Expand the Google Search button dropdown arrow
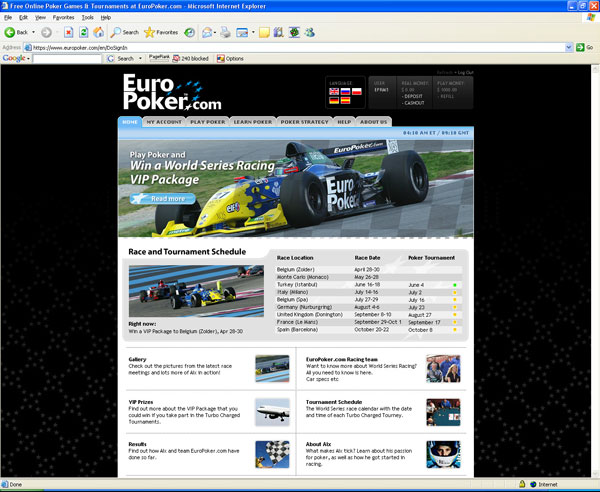Image resolution: width=600 pixels, height=492 pixels. (140, 59)
